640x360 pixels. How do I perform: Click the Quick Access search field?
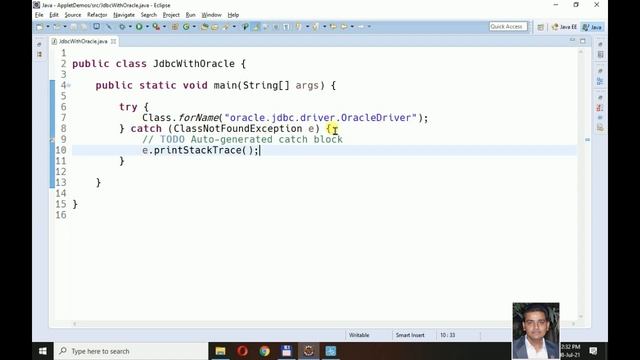[508, 27]
